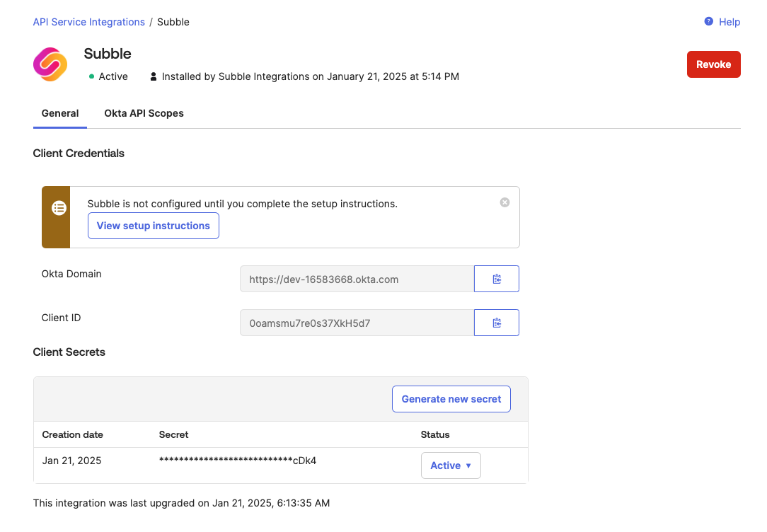Click the Active status label near title
The height and width of the screenshot is (532, 767).
coord(113,77)
